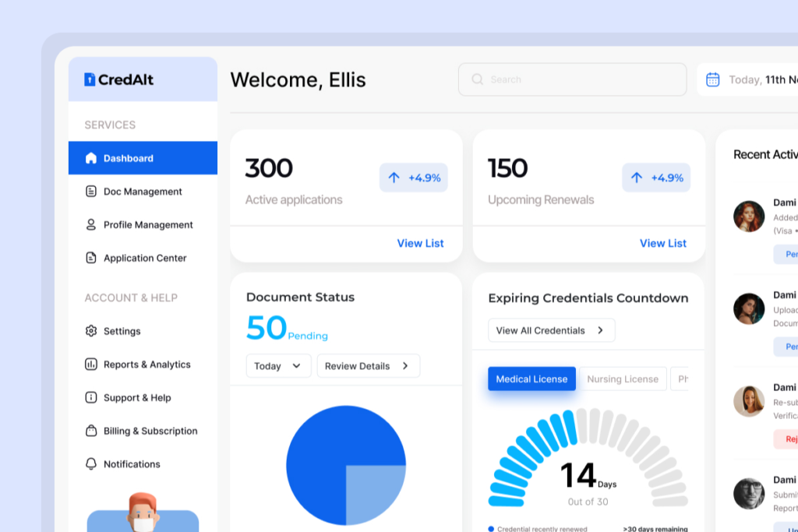Open Doc Management from the sidebar

pyautogui.click(x=143, y=192)
